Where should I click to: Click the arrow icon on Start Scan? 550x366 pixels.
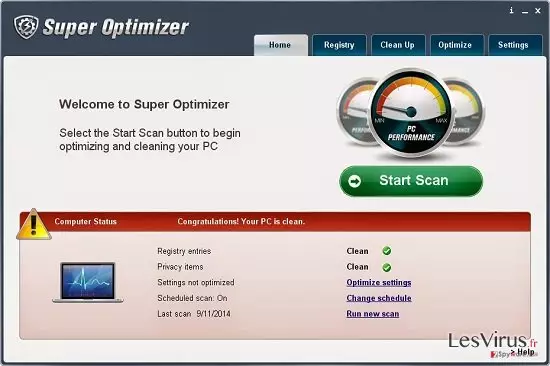[x=355, y=181]
